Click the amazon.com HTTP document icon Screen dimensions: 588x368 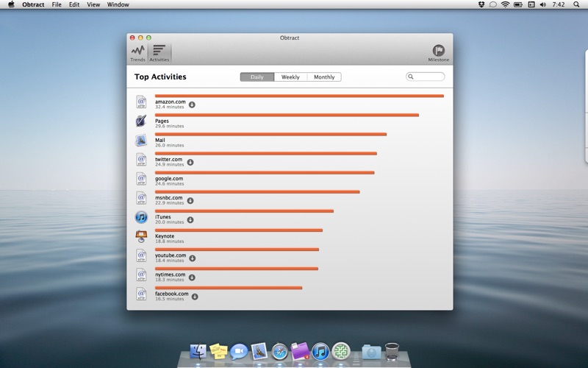pyautogui.click(x=141, y=102)
